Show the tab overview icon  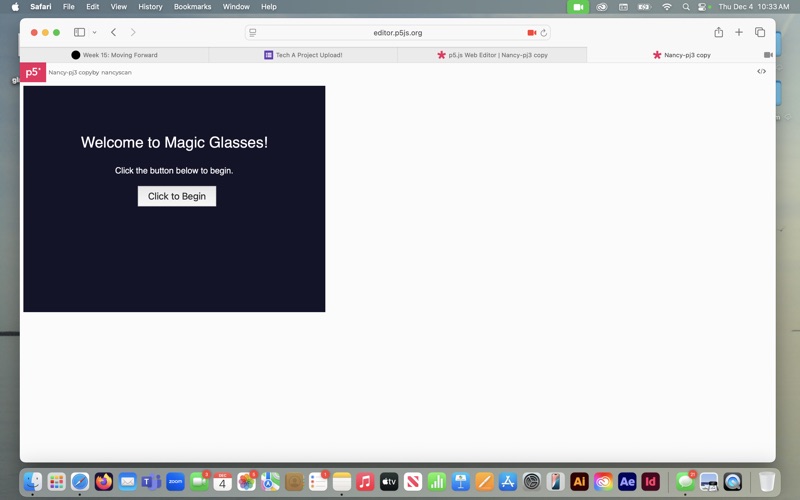tap(760, 32)
